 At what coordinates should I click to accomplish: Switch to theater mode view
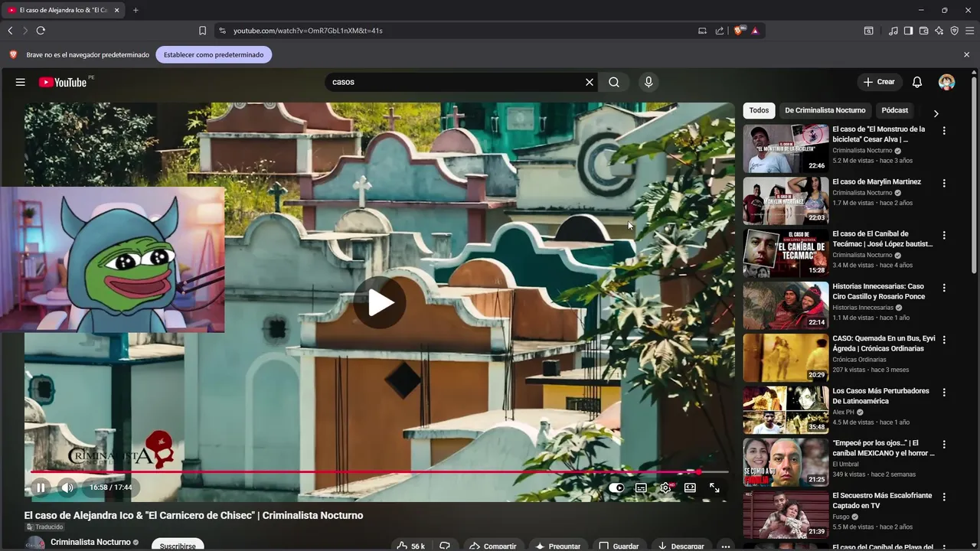(x=690, y=487)
